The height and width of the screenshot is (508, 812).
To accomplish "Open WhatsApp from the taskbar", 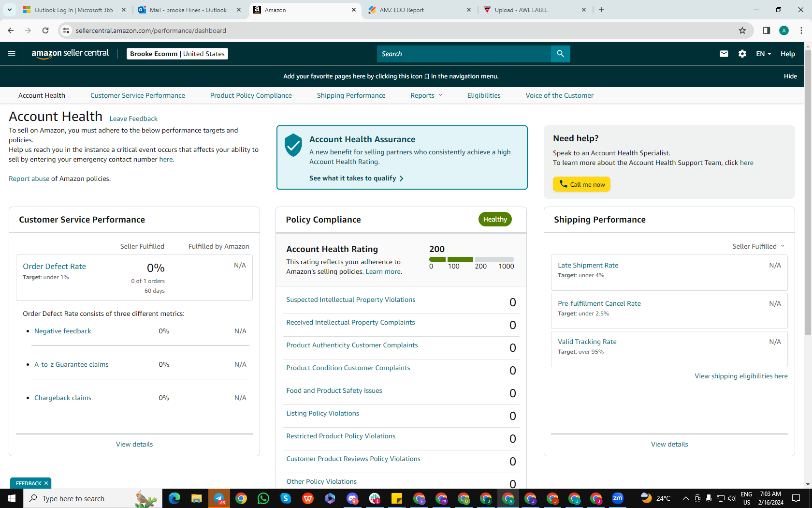I will pos(263,498).
